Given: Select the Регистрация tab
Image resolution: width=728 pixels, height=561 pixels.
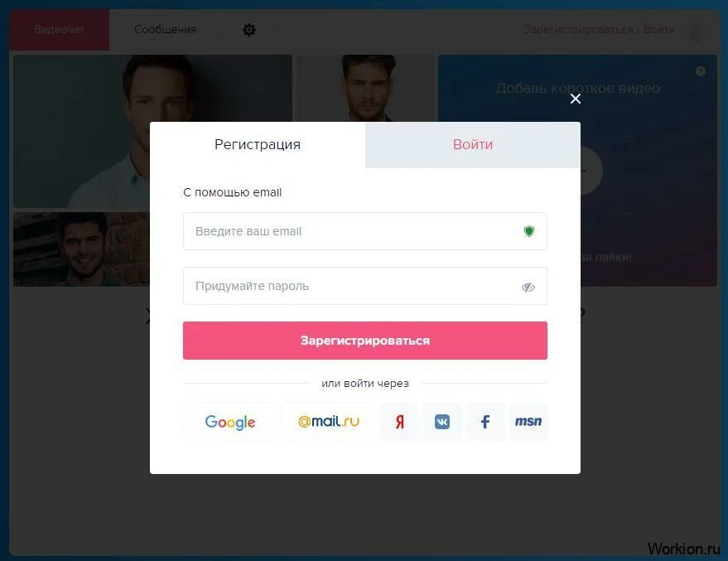Looking at the screenshot, I should pos(258,144).
